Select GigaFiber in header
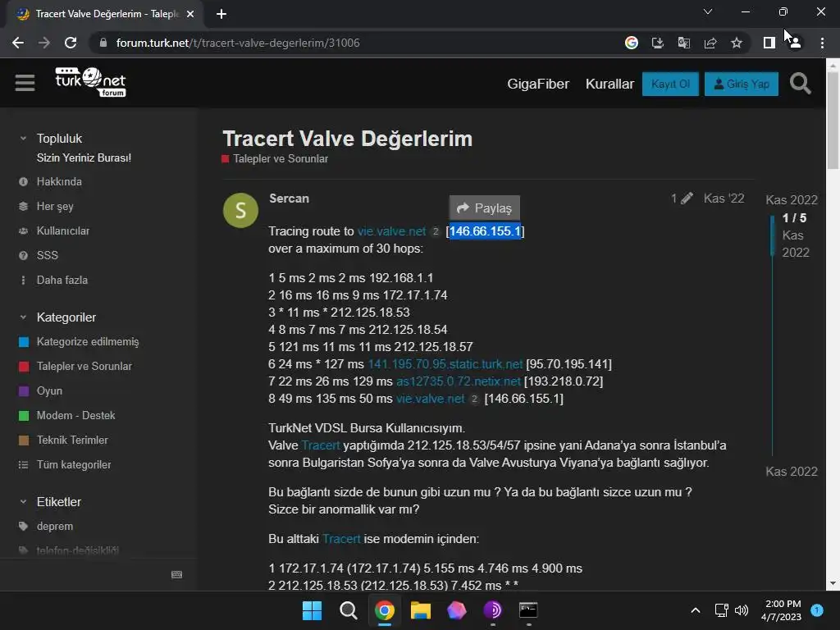Screen dimensions: 840x630 pyautogui.click(x=538, y=84)
